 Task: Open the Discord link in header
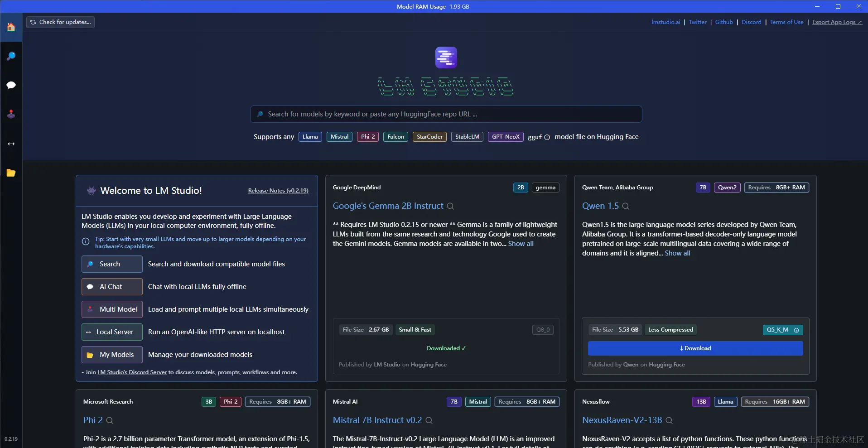pyautogui.click(x=751, y=22)
